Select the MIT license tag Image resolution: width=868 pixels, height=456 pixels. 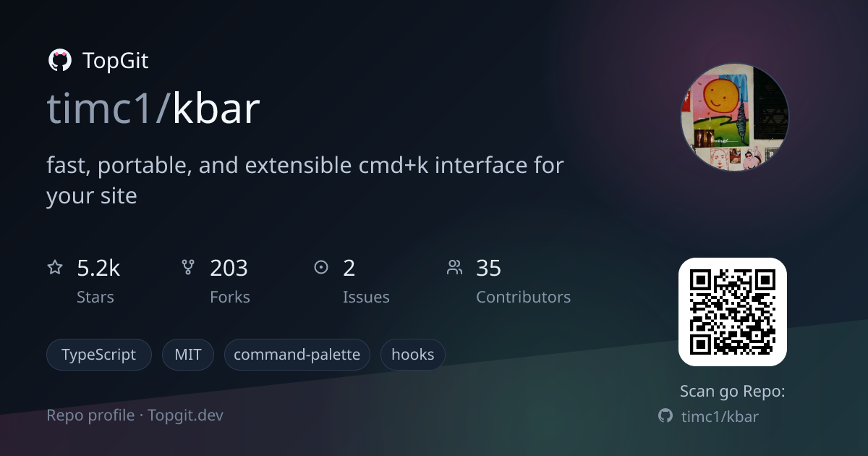point(188,355)
